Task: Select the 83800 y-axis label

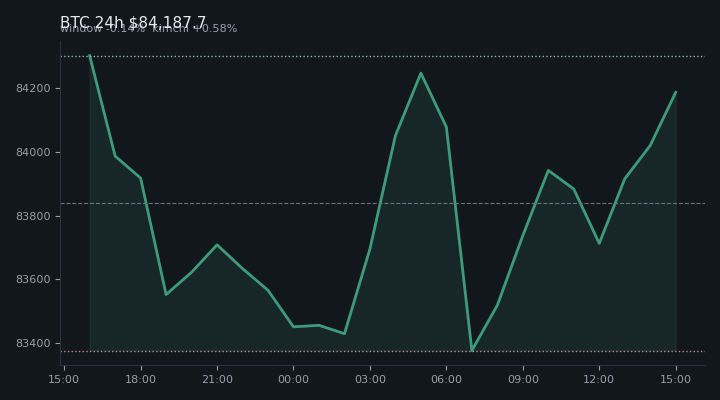Action: point(34,216)
